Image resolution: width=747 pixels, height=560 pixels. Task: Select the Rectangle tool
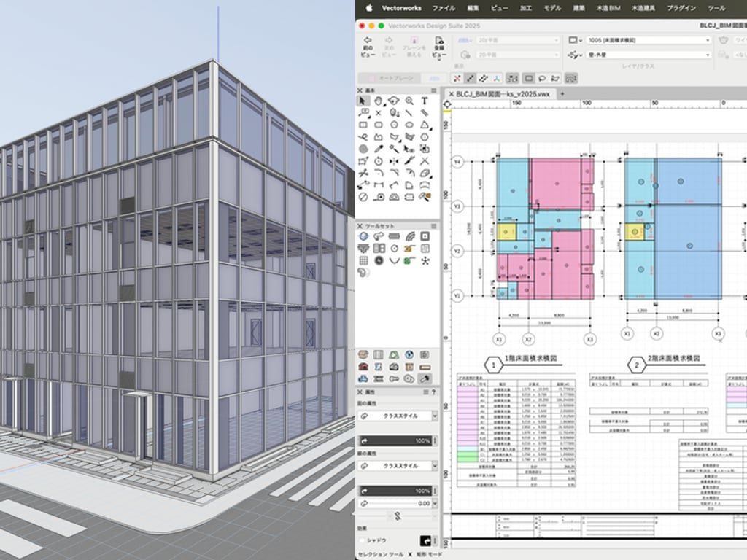363,125
